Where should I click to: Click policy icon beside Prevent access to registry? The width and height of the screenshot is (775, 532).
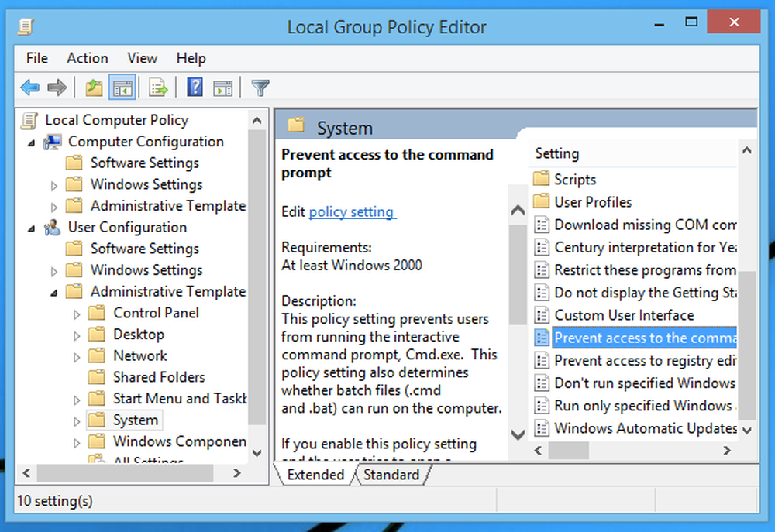click(x=542, y=361)
